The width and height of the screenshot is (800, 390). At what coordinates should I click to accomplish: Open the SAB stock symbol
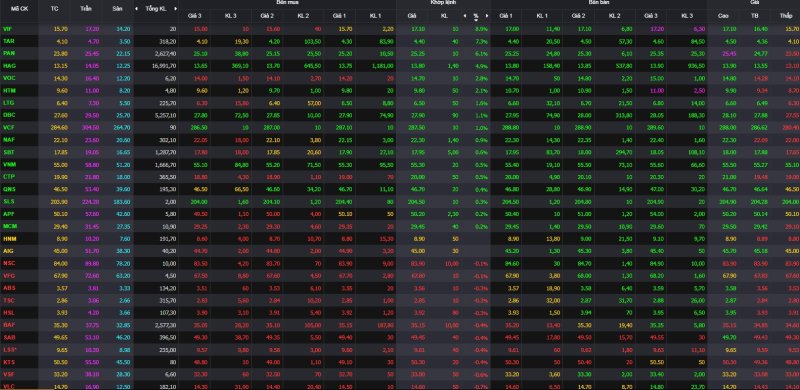click(x=9, y=337)
